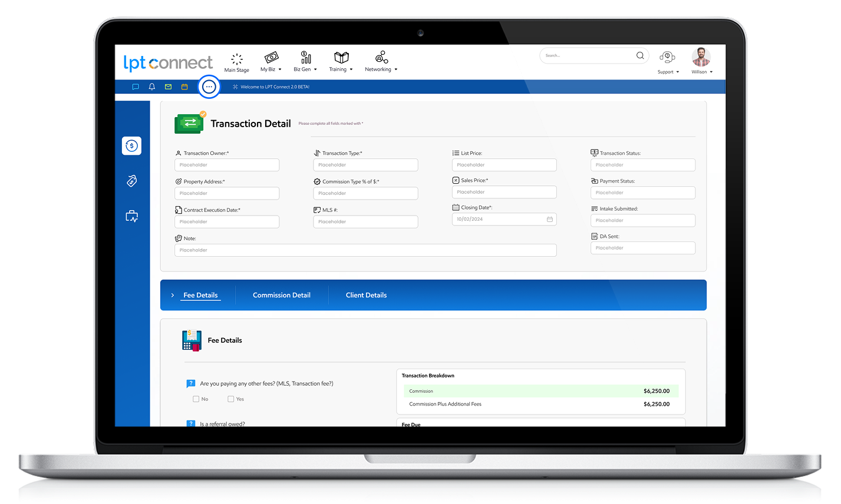
Task: Open the Transaction Type field
Action: click(365, 165)
